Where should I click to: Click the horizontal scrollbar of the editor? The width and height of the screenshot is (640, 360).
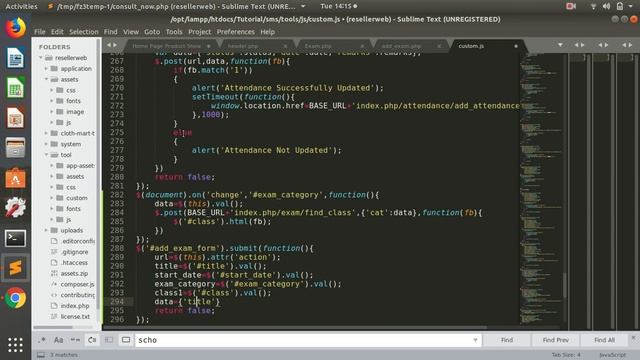295,327
